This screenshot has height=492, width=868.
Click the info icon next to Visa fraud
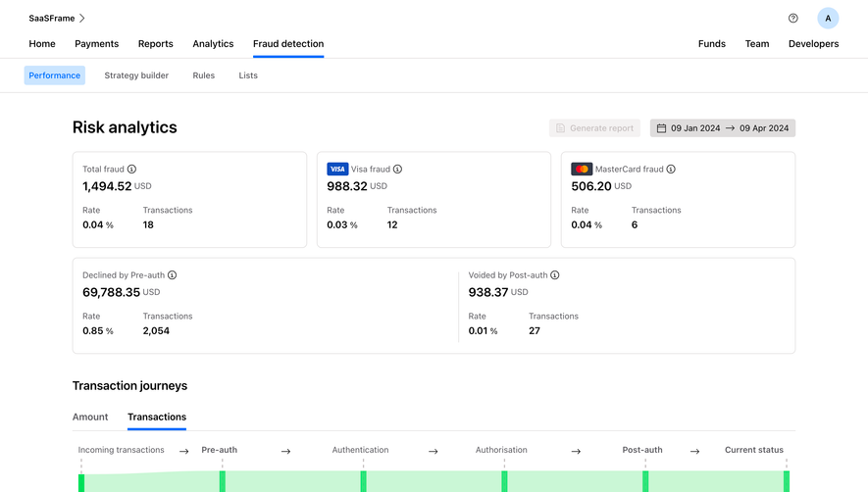(x=397, y=170)
